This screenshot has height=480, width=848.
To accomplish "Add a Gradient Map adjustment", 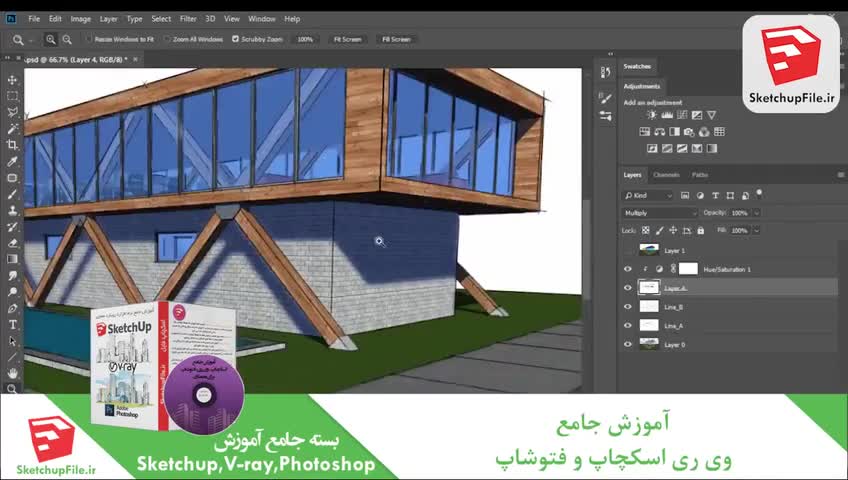I will click(x=712, y=148).
